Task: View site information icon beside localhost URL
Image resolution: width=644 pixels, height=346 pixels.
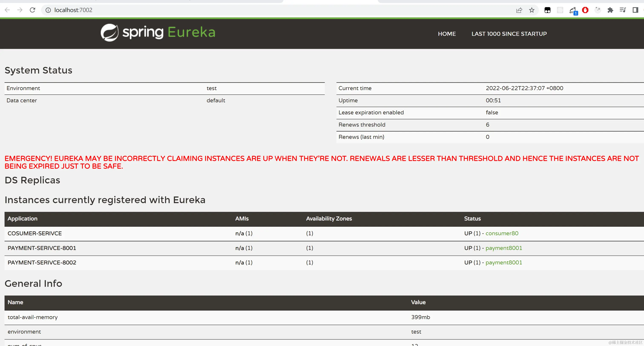Action: click(x=48, y=10)
